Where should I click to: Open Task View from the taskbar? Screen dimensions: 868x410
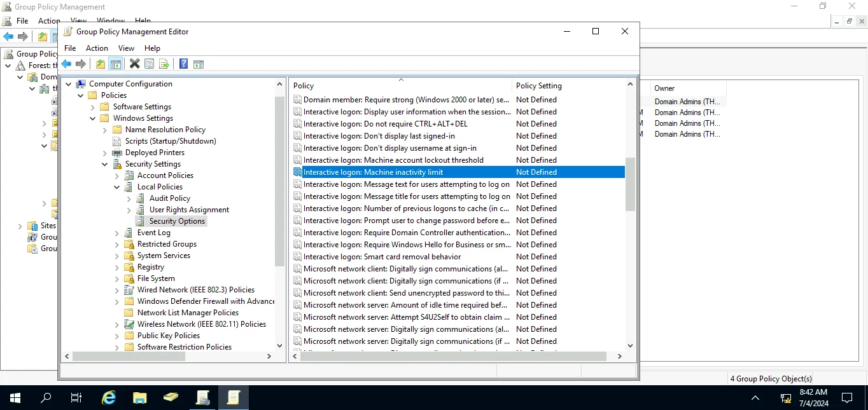pyautogui.click(x=76, y=398)
